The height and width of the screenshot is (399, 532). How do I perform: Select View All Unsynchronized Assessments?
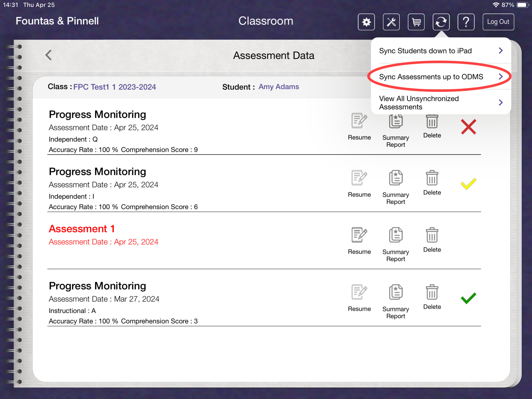[419, 102]
